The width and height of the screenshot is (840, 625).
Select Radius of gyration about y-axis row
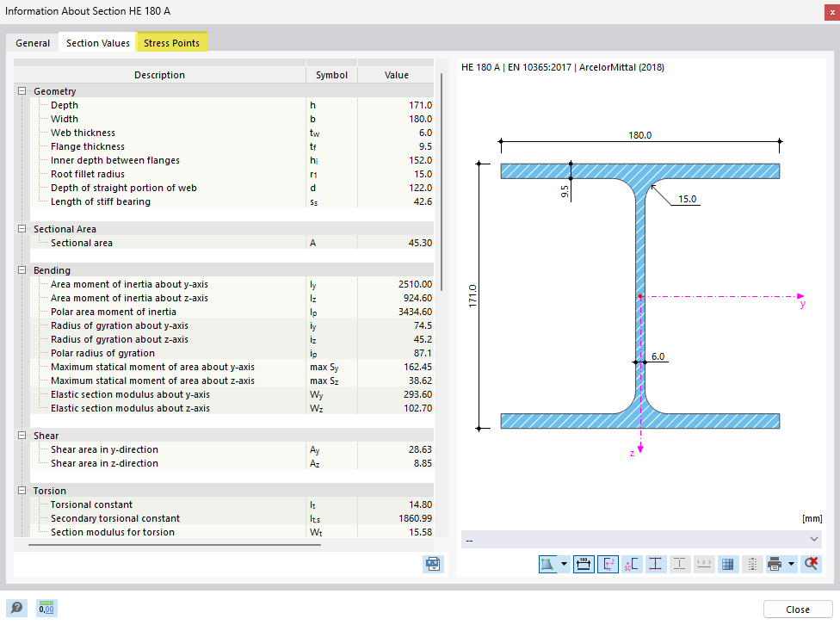pos(232,325)
